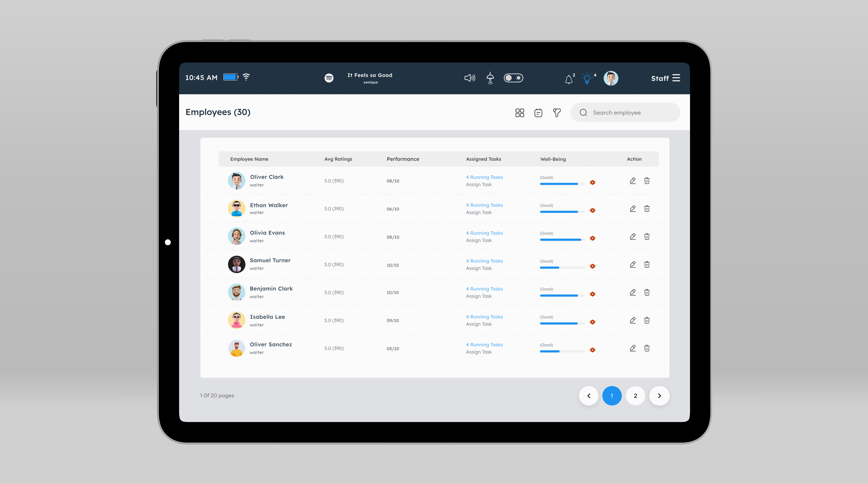Edit Oliver Clark with the pencil icon

click(x=633, y=181)
